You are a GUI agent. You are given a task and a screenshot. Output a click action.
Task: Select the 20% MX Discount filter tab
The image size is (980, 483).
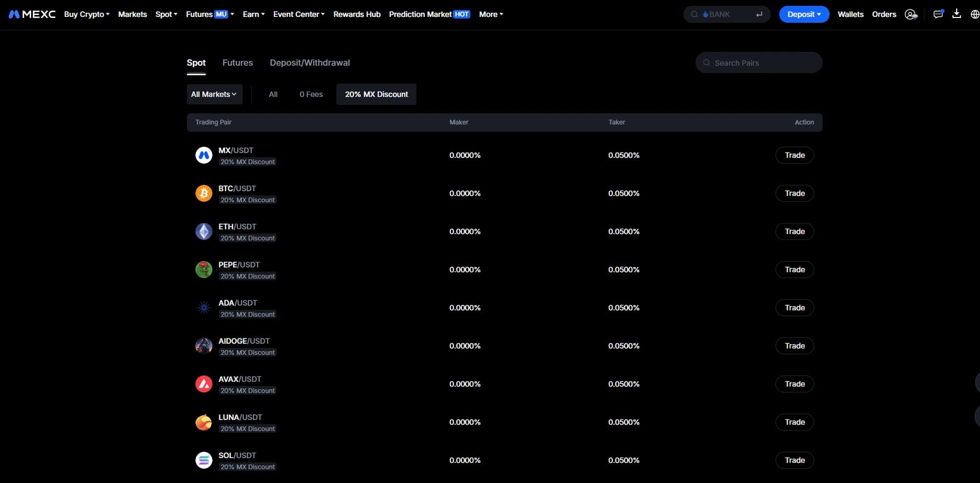point(377,94)
